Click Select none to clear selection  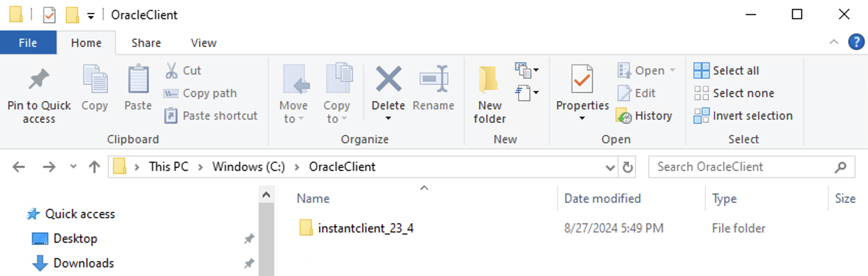click(734, 93)
